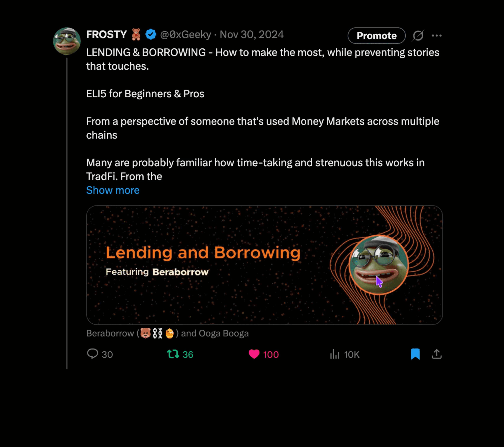Open the three-dot more options menu
The width and height of the screenshot is (504, 447).
coord(437,36)
